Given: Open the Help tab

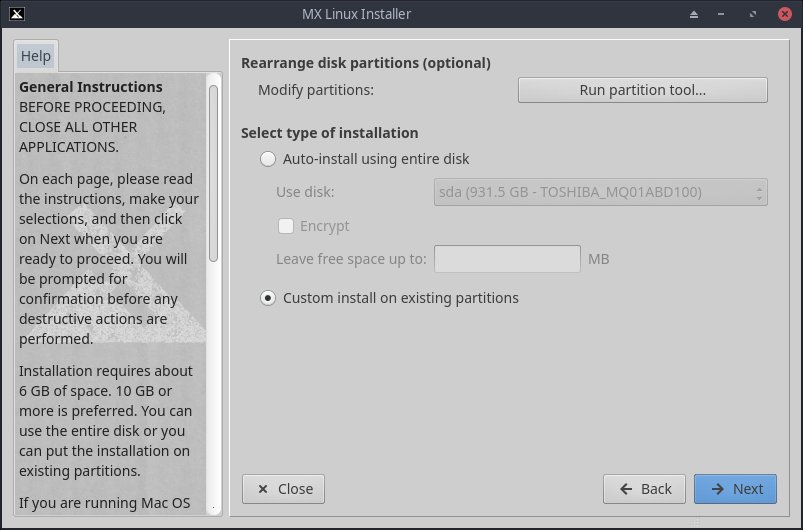Looking at the screenshot, I should click(x=36, y=56).
